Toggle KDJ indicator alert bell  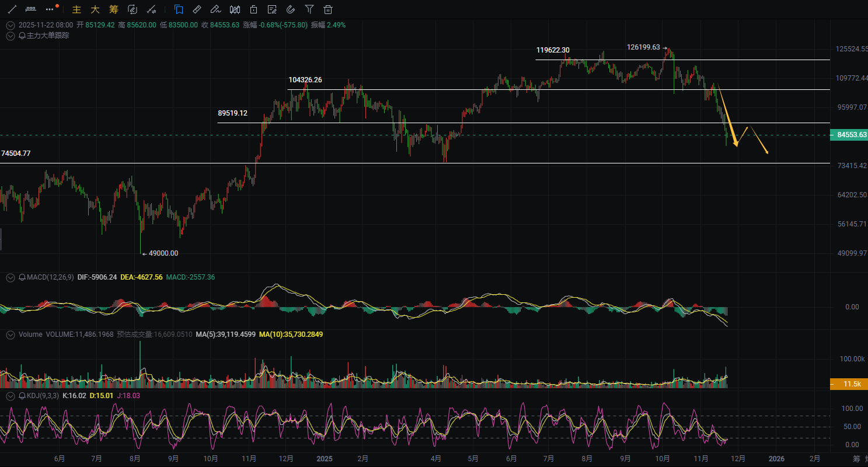(x=22, y=396)
